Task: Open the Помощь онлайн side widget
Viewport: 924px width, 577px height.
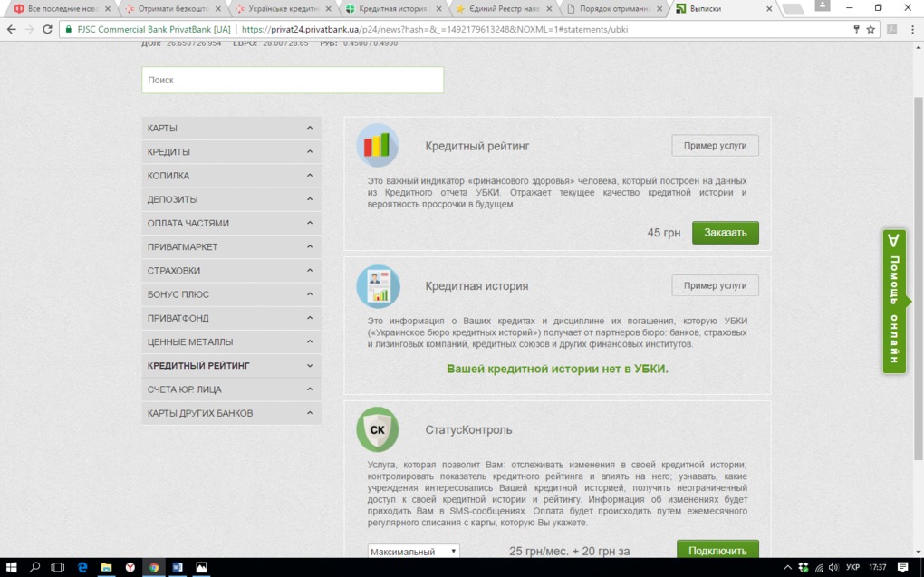Action: [894, 302]
